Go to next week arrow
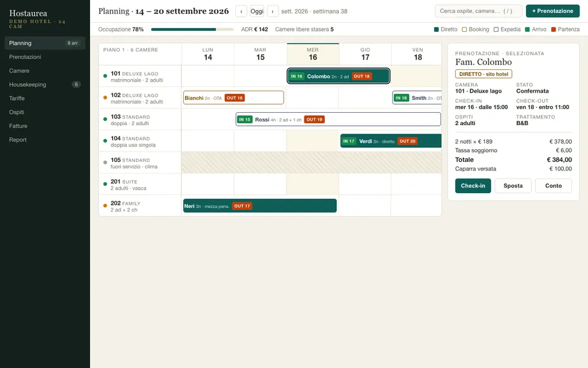Screen dimensions: 588x368 (273, 11)
